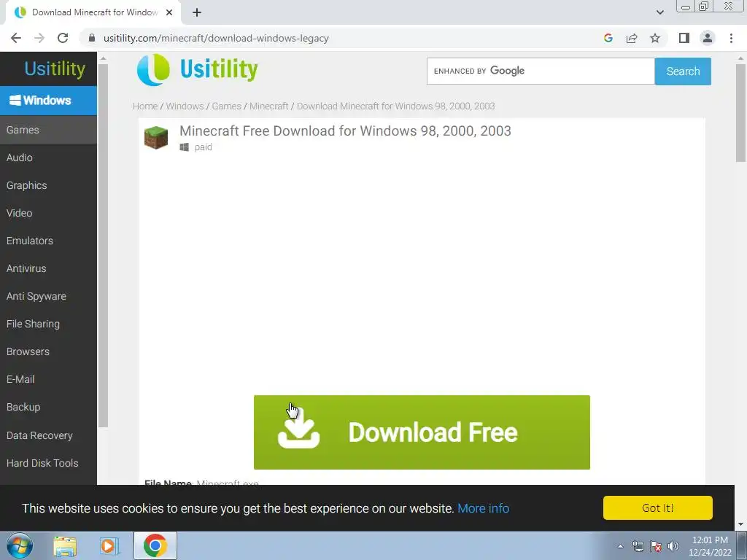Open the Windows Start menu orb
Screen dimensions: 747x560
[19, 545]
